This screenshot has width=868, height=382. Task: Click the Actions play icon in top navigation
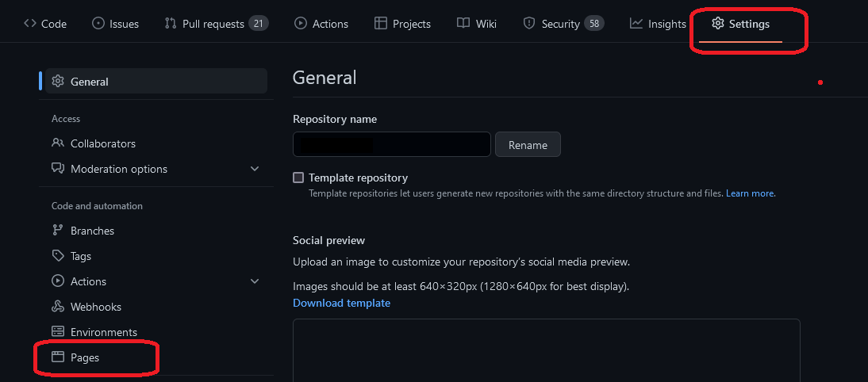click(301, 24)
